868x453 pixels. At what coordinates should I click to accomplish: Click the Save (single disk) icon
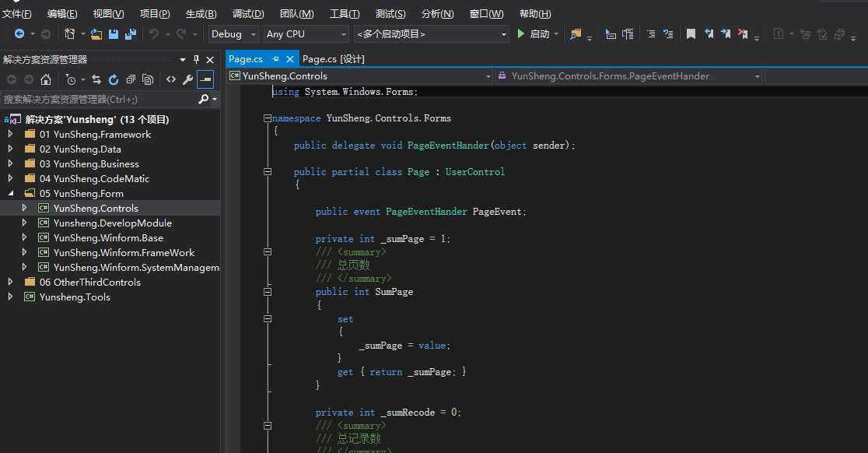tap(114, 34)
